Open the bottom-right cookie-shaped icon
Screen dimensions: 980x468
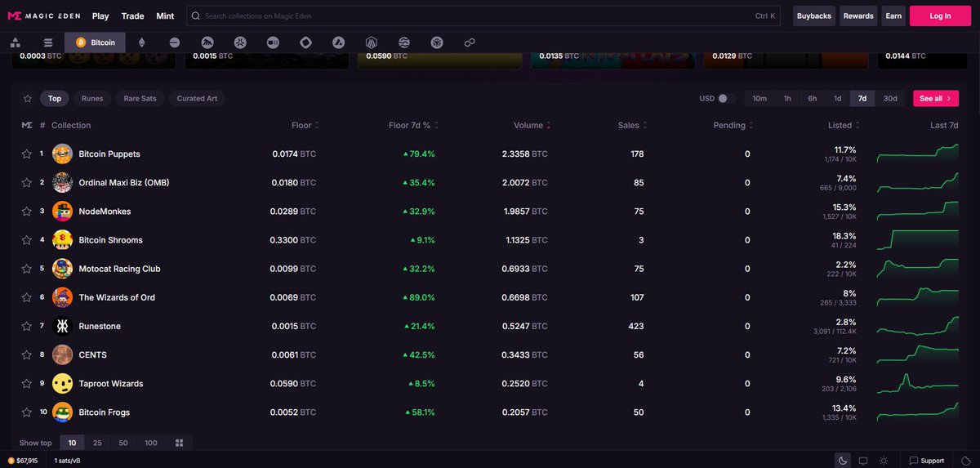965,461
